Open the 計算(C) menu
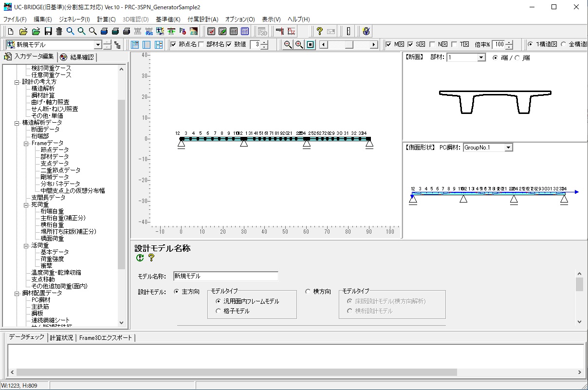 click(106, 19)
